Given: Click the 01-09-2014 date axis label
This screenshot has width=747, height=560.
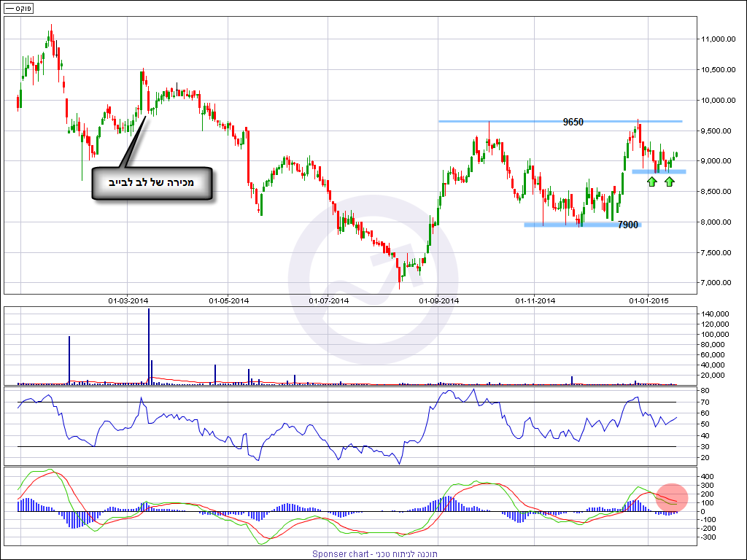Looking at the screenshot, I should click(x=438, y=300).
